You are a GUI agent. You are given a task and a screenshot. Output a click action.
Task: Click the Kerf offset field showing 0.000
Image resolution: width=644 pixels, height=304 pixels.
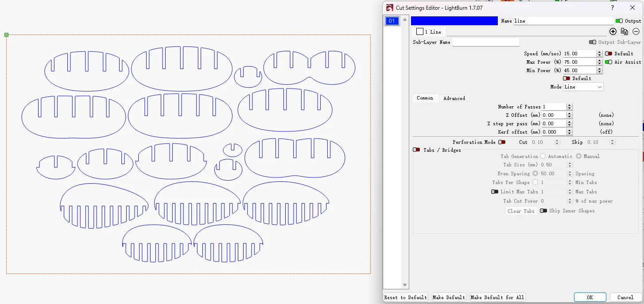click(x=555, y=132)
